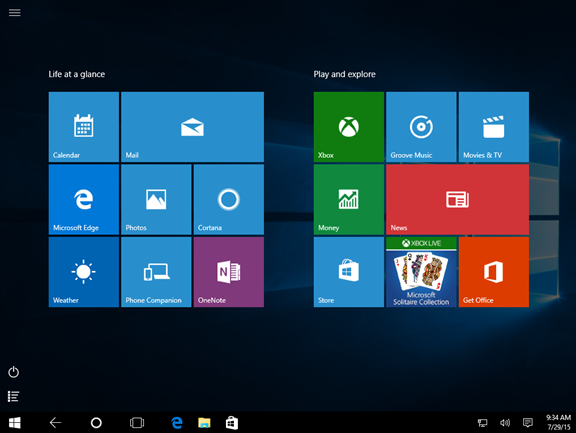Click the Windows Start button
Image resolution: width=576 pixels, height=433 pixels.
15,423
